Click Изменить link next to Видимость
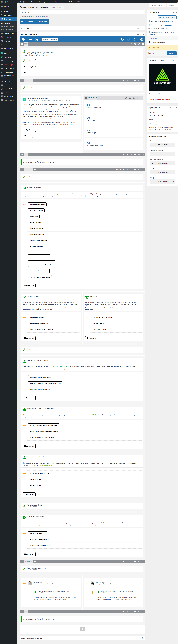The height and width of the screenshot is (644, 178). [x=168, y=25]
